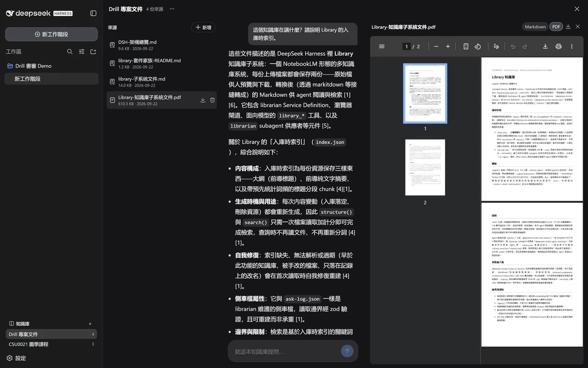
Task: Open the PDF viewer more-options menu
Action: [x=572, y=46]
